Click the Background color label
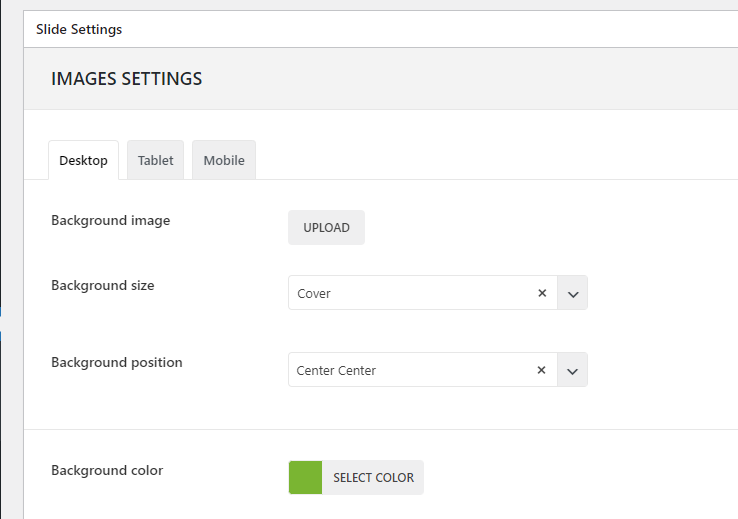 pos(106,470)
